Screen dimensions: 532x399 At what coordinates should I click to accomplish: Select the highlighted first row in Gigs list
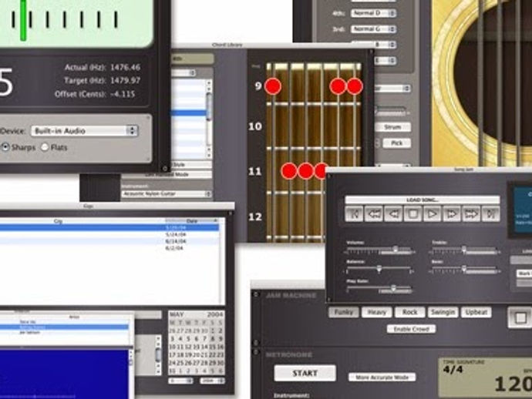point(109,228)
